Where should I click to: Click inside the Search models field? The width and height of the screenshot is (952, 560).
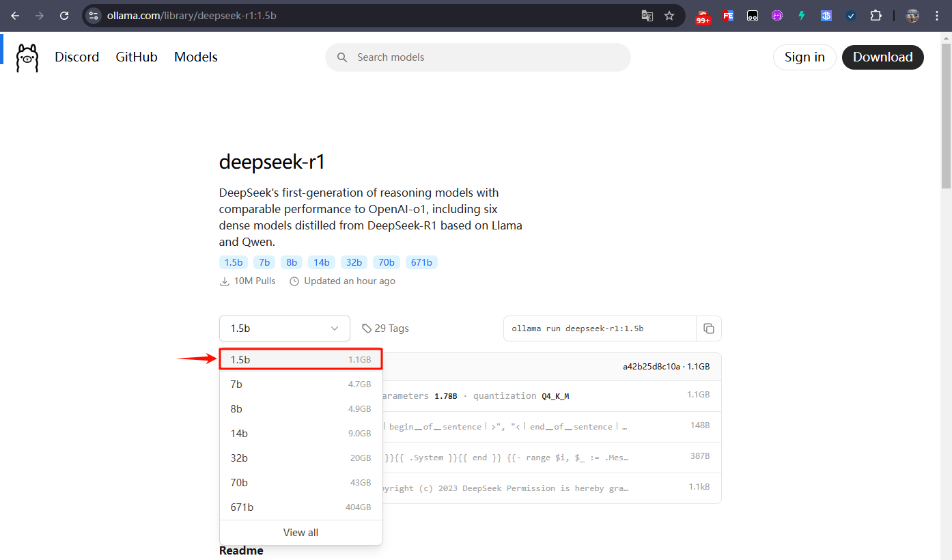click(x=478, y=57)
